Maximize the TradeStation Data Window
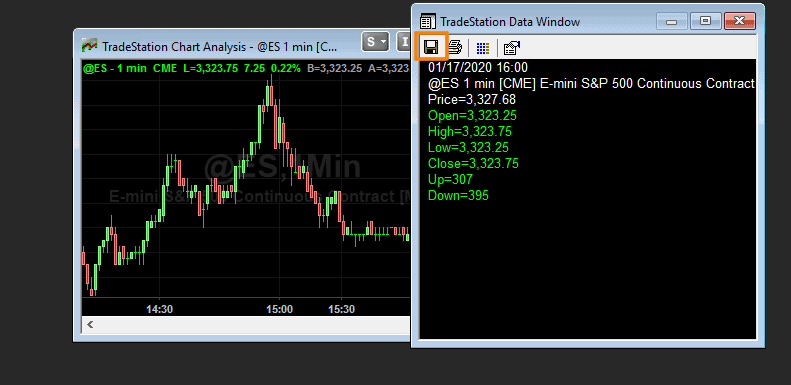The image size is (791, 385). pos(706,21)
